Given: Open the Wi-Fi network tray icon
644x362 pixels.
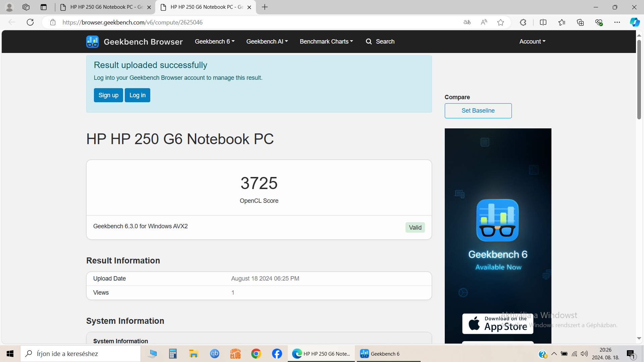Looking at the screenshot, I should [x=575, y=354].
